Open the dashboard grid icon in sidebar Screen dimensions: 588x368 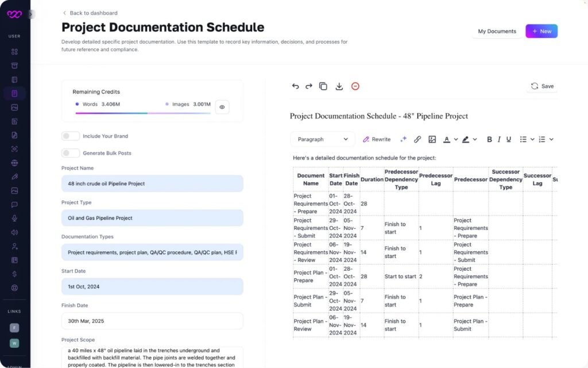coord(14,51)
